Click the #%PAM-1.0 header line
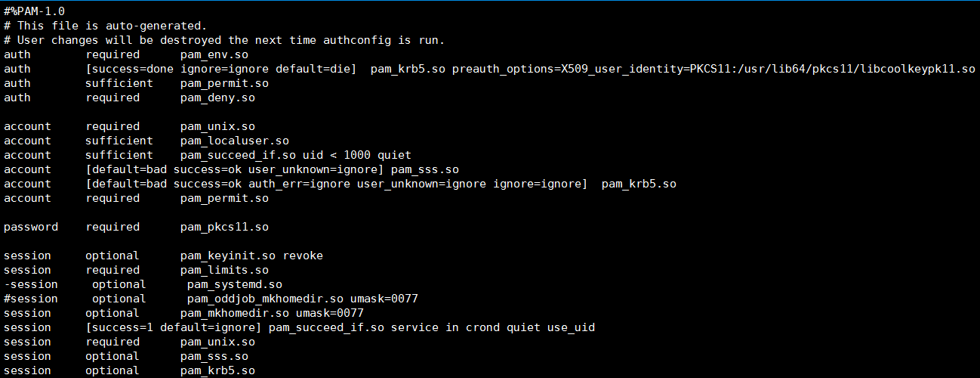Viewport: 980px width, 378px height. [34, 11]
